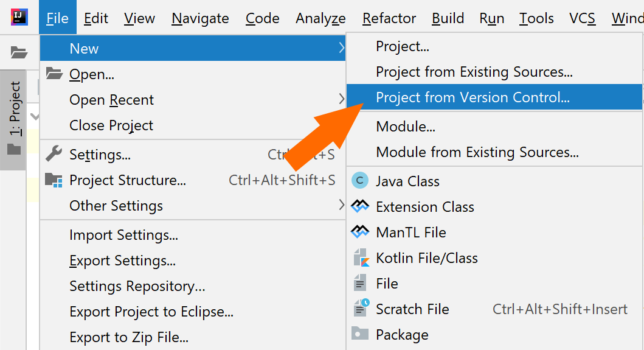This screenshot has height=350, width=644.
Task: Click the IntelliJ IDEA logo icon
Action: 19,17
